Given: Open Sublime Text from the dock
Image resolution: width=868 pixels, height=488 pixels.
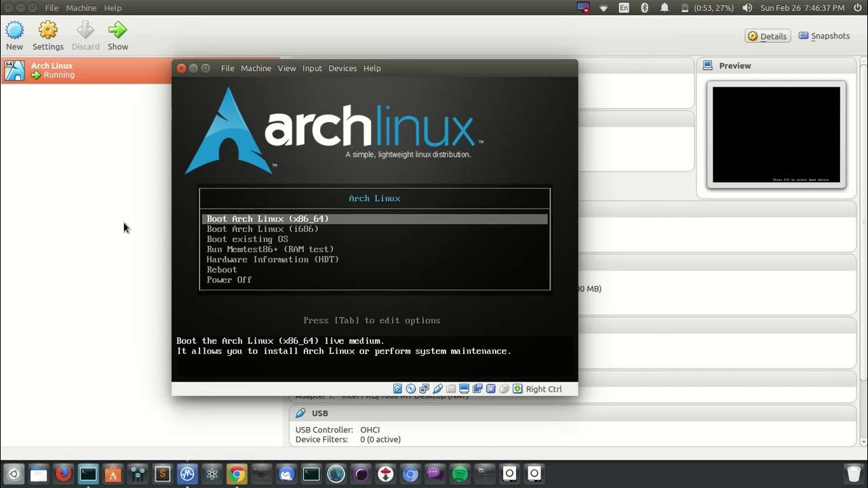Looking at the screenshot, I should pyautogui.click(x=162, y=474).
